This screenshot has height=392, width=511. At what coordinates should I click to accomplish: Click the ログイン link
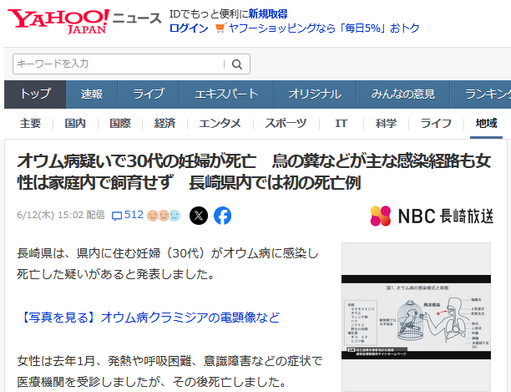click(x=189, y=28)
